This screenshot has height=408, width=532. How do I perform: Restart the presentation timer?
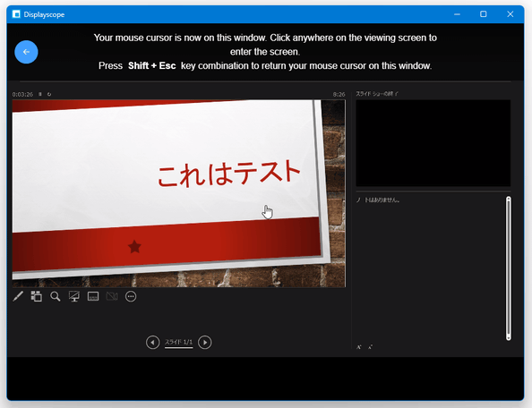(x=49, y=94)
